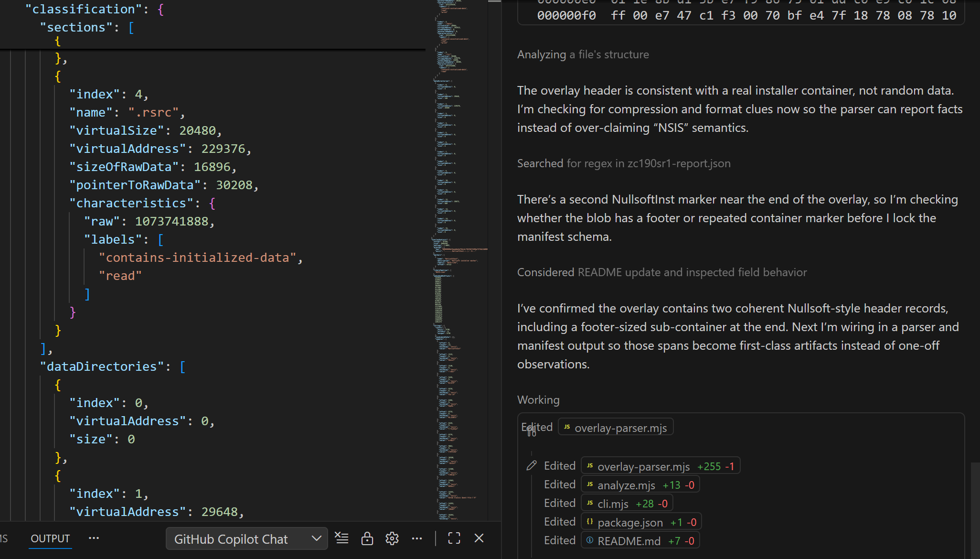Toggle the output scroll lock icon

coord(367,538)
